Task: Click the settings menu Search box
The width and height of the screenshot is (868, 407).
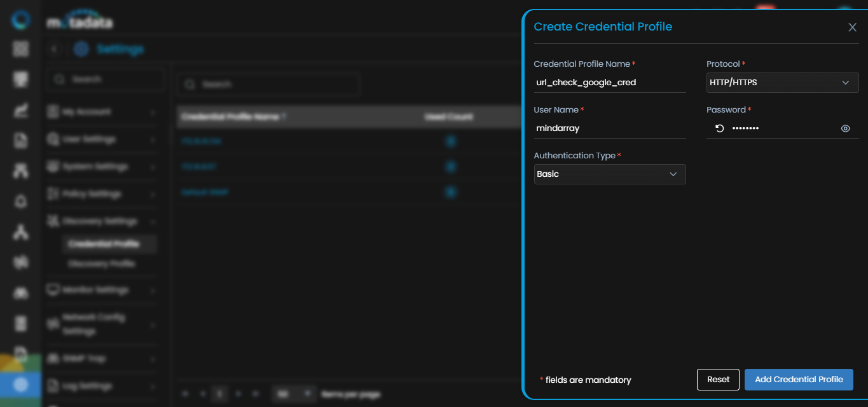Action: coord(105,79)
